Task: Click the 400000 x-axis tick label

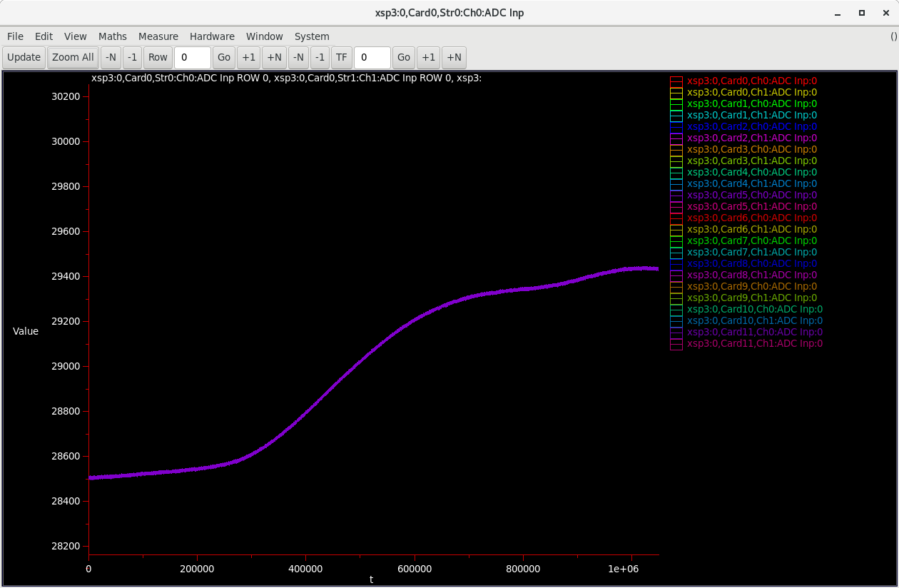Action: [305, 569]
